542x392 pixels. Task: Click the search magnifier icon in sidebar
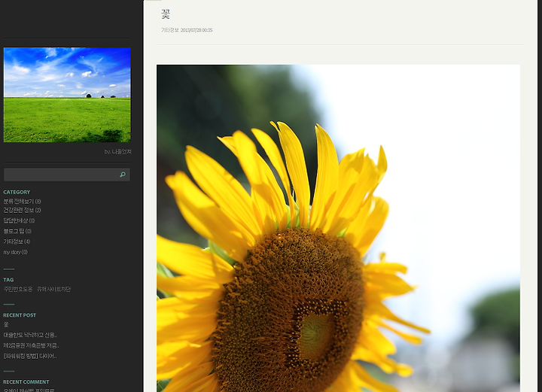123,175
